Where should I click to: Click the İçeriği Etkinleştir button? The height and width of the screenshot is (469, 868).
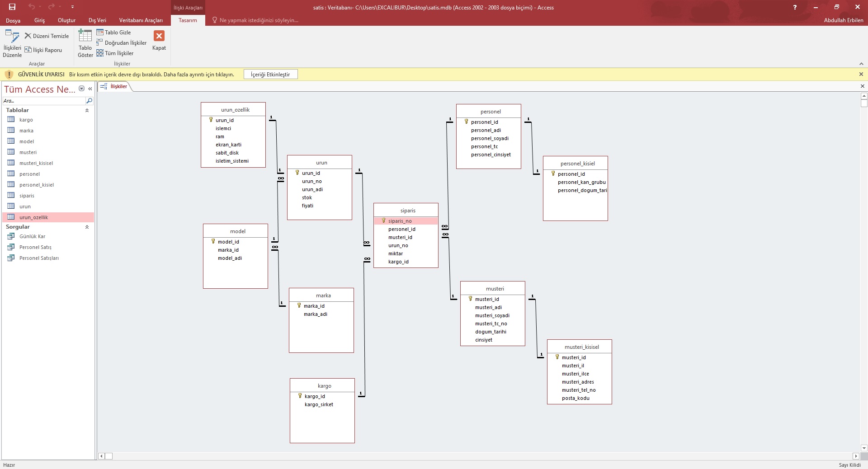coord(270,75)
